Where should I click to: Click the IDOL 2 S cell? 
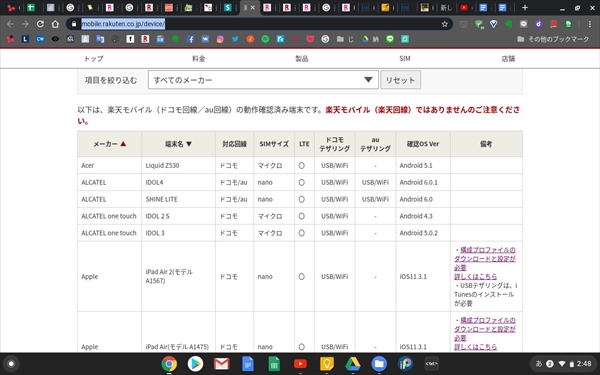178,216
